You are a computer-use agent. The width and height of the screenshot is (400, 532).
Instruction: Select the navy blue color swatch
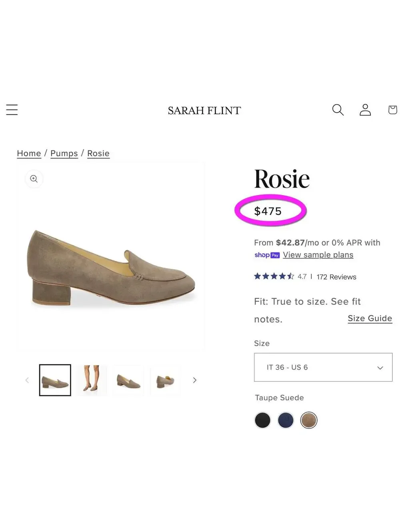(286, 420)
